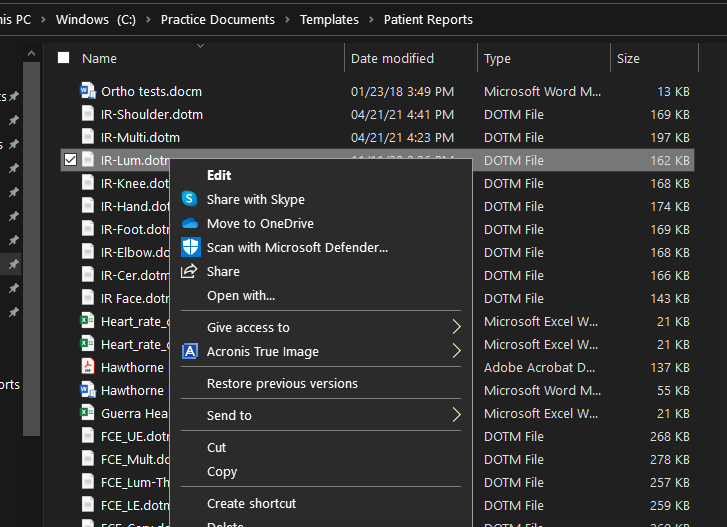Expand the Send to submenu arrow

[457, 415]
